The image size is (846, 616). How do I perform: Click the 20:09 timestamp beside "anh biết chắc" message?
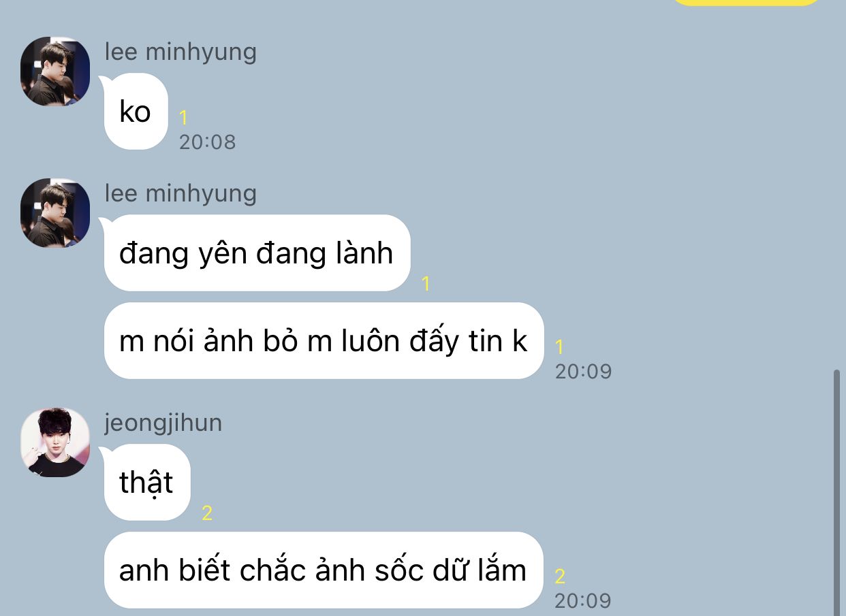(x=582, y=600)
